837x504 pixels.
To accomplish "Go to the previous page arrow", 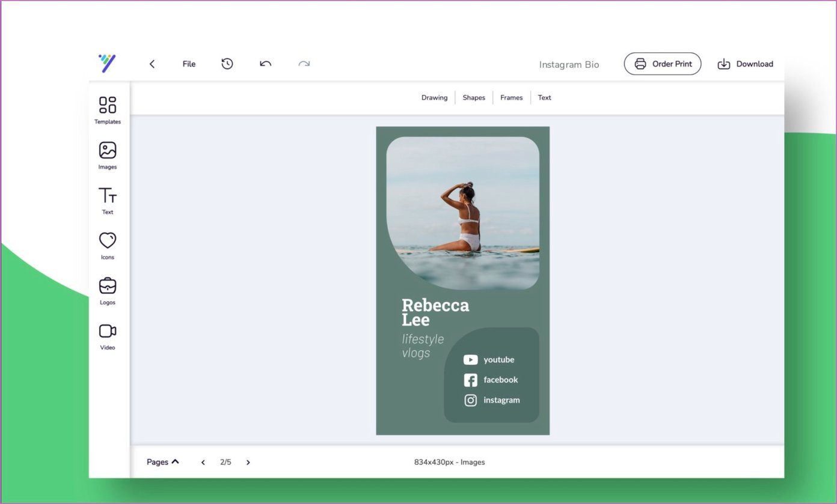I will tap(203, 463).
